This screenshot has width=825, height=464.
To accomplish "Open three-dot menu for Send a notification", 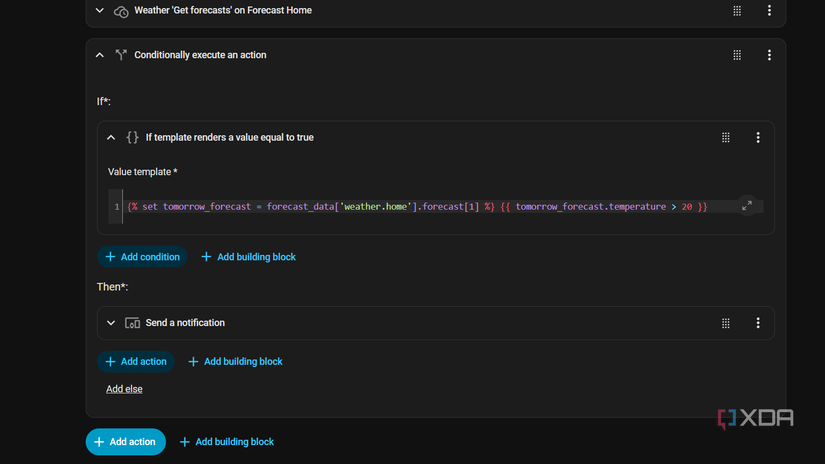I will click(x=758, y=323).
